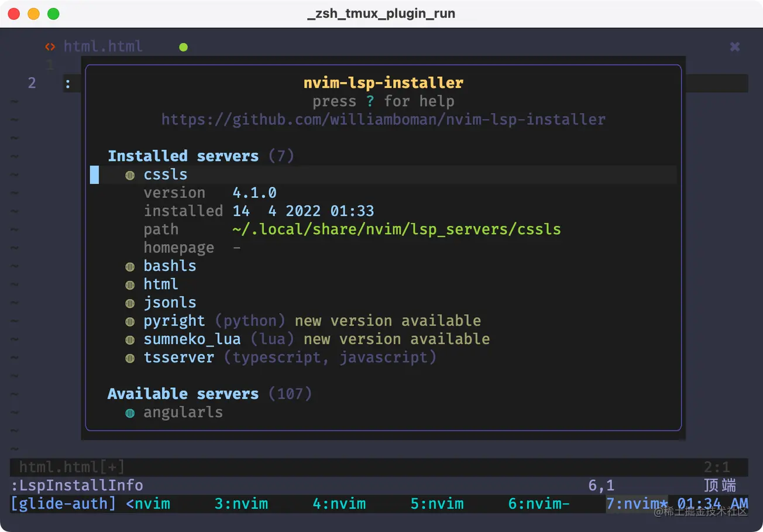Click the homepage field label
Image resolution: width=763 pixels, height=532 pixels.
coord(179,248)
